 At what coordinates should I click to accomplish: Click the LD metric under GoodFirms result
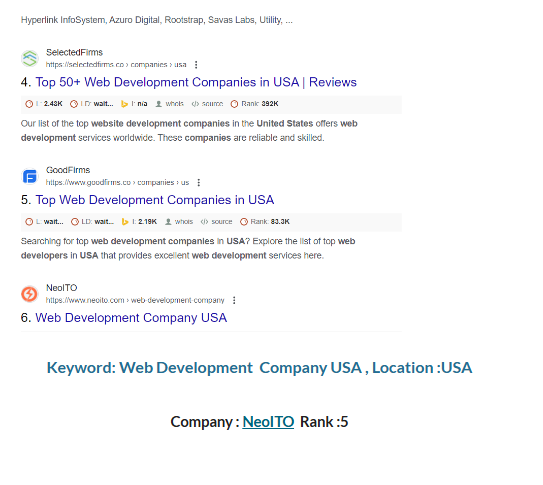92,222
